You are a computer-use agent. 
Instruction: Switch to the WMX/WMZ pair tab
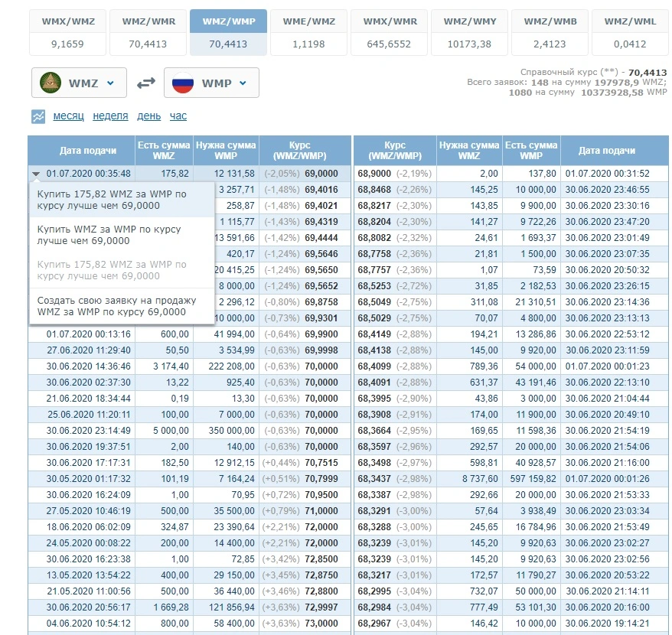(x=67, y=33)
